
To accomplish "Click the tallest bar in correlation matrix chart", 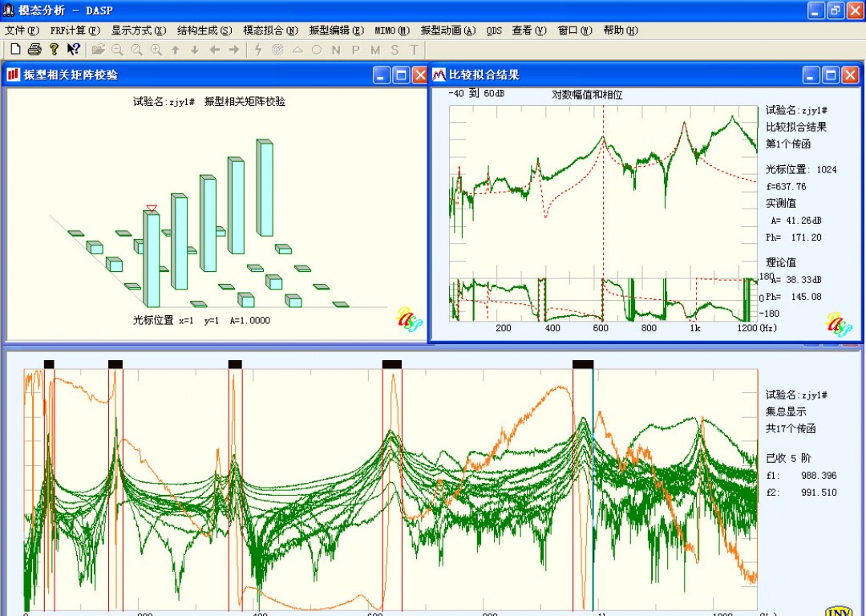I will [265, 188].
